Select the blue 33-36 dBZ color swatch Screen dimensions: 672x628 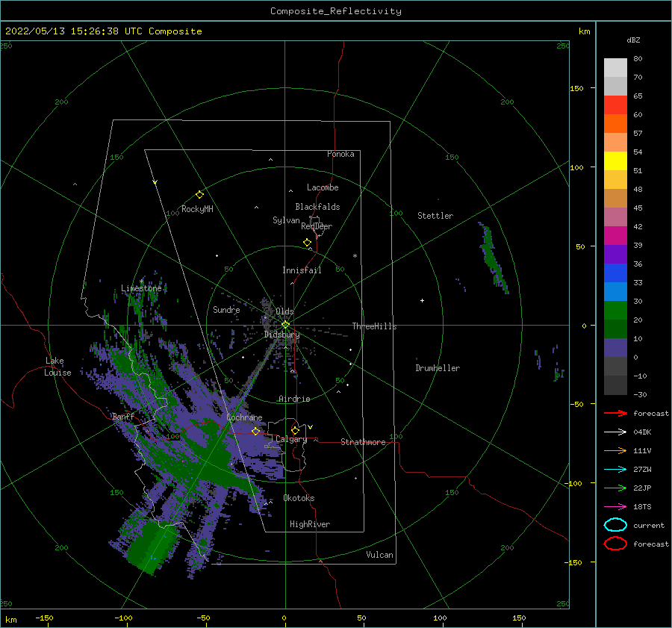[615, 273]
